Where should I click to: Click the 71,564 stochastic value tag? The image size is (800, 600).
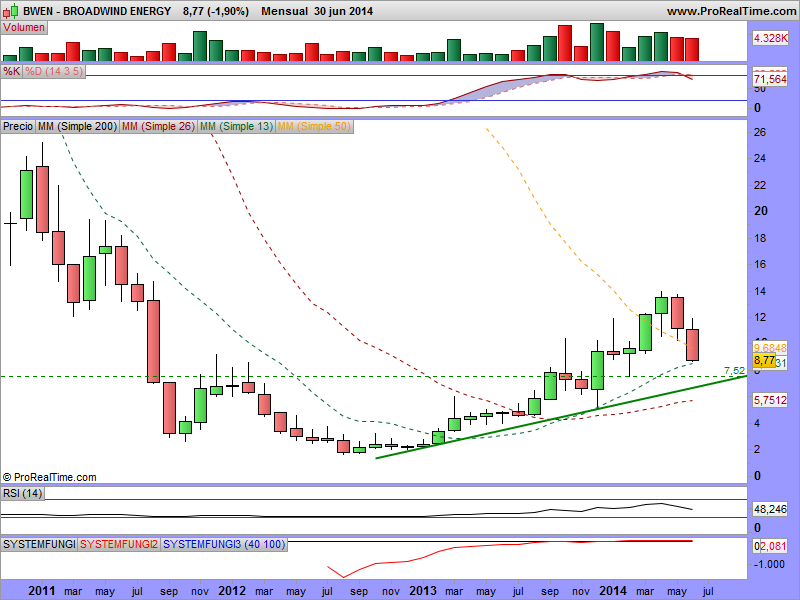coord(770,79)
